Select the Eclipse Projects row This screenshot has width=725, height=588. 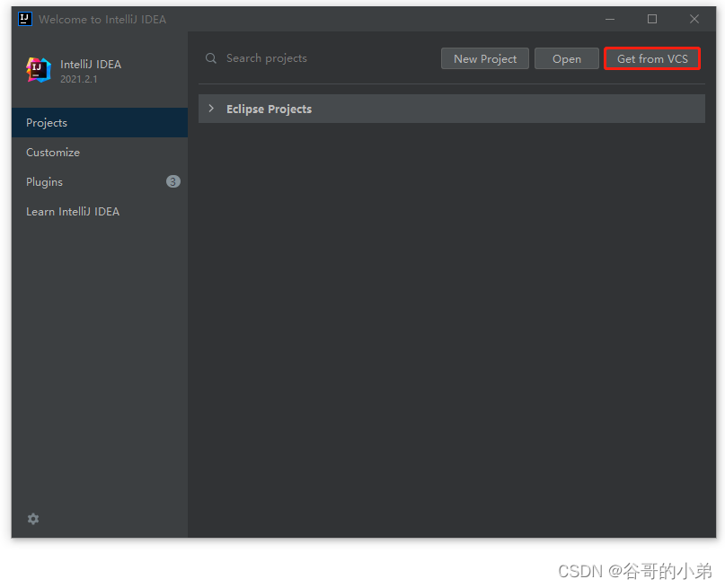[451, 109]
